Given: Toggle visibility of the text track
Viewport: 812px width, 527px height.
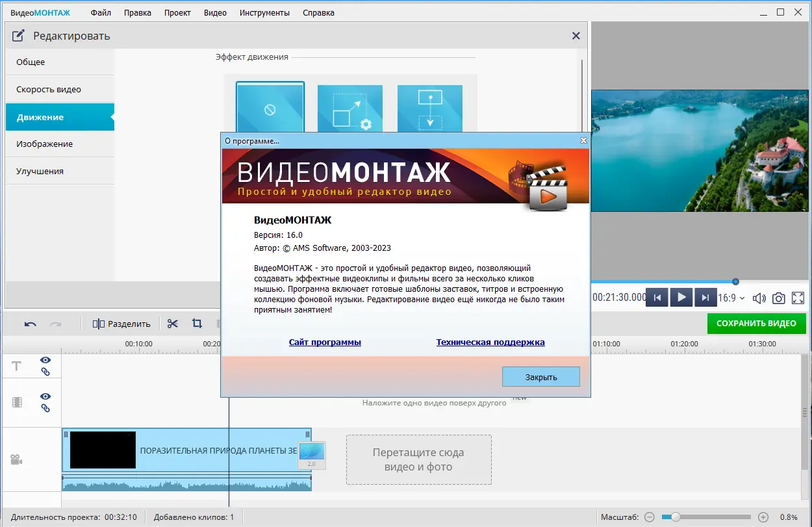Looking at the screenshot, I should (x=45, y=360).
